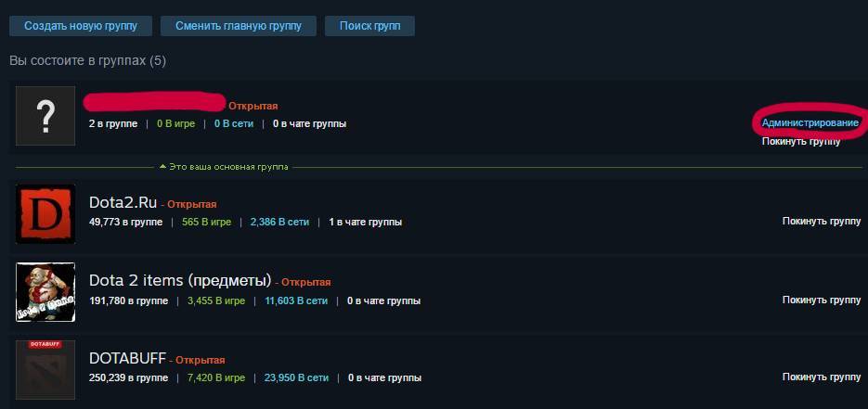The height and width of the screenshot is (409, 868).
Task: Open the DOTABUFF group title
Action: coord(127,359)
